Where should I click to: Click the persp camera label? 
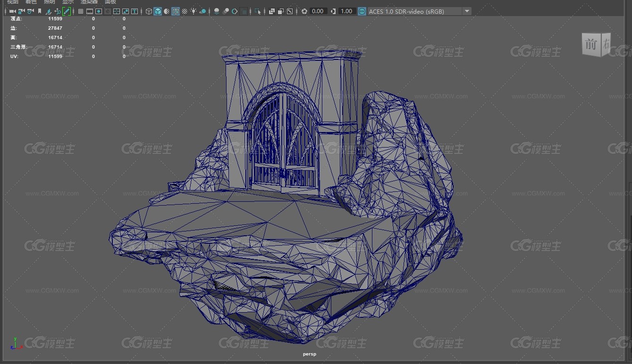(x=310, y=354)
